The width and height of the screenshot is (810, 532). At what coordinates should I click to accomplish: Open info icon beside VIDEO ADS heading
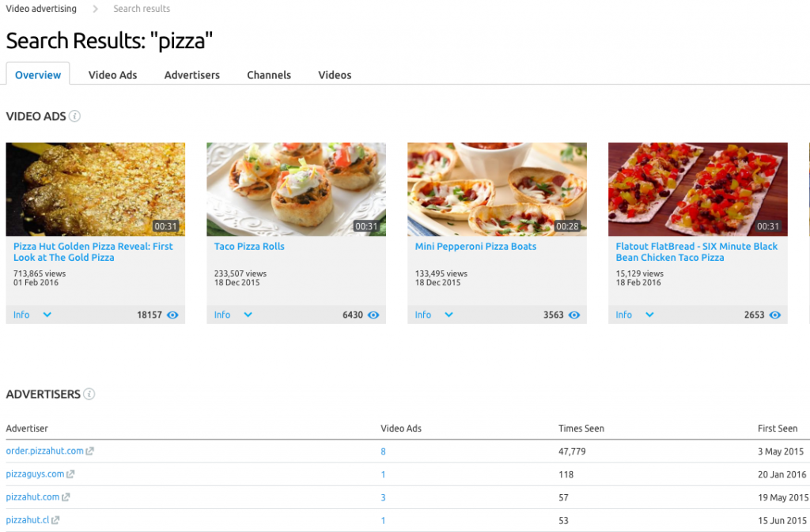point(75,116)
